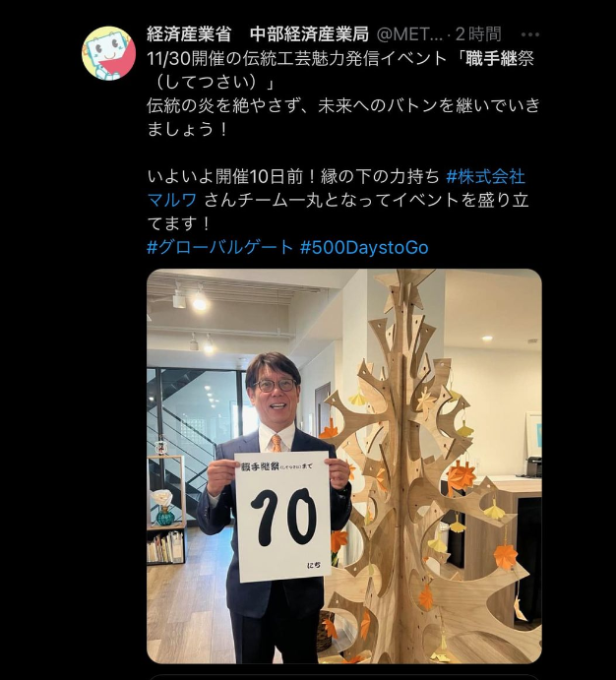The image size is (616, 680).
Task: Open the マルワ hashtag continuation link
Action: [172, 200]
